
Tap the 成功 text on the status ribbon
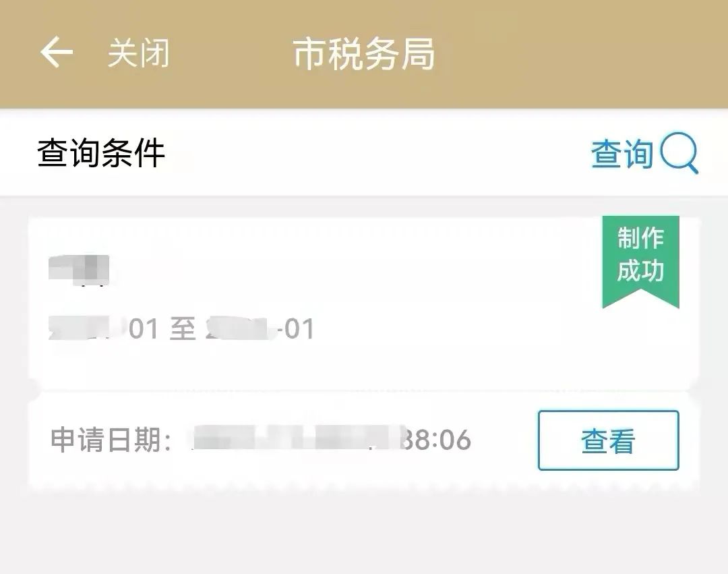(x=641, y=270)
